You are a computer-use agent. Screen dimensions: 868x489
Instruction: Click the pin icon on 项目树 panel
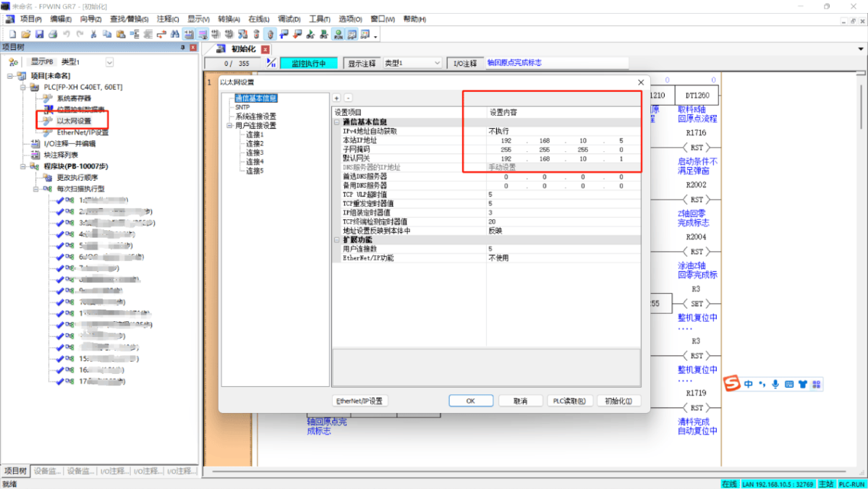pos(182,48)
